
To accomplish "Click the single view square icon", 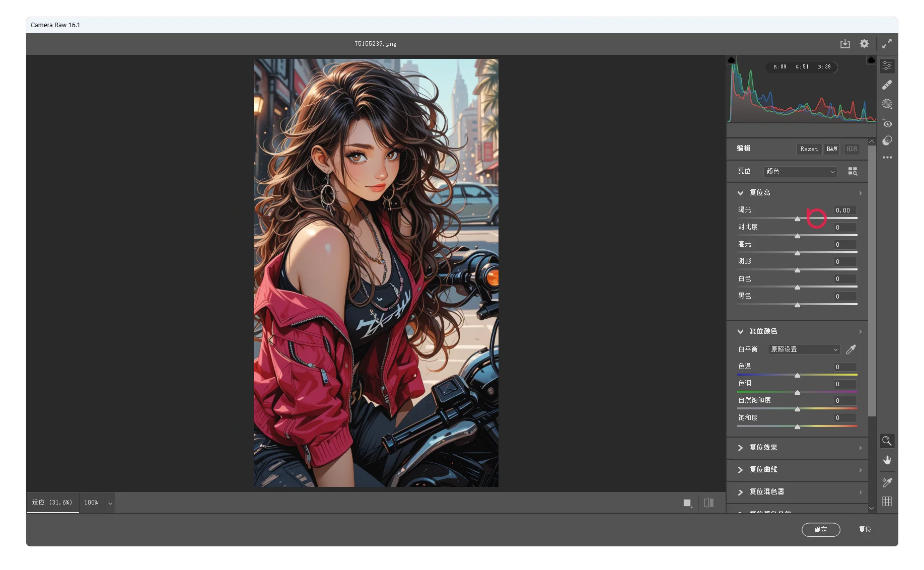I will coord(687,503).
